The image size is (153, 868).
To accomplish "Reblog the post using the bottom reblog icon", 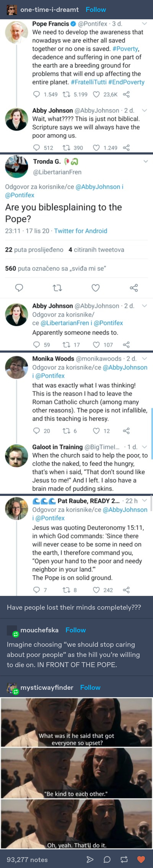I will pyautogui.click(x=124, y=859).
